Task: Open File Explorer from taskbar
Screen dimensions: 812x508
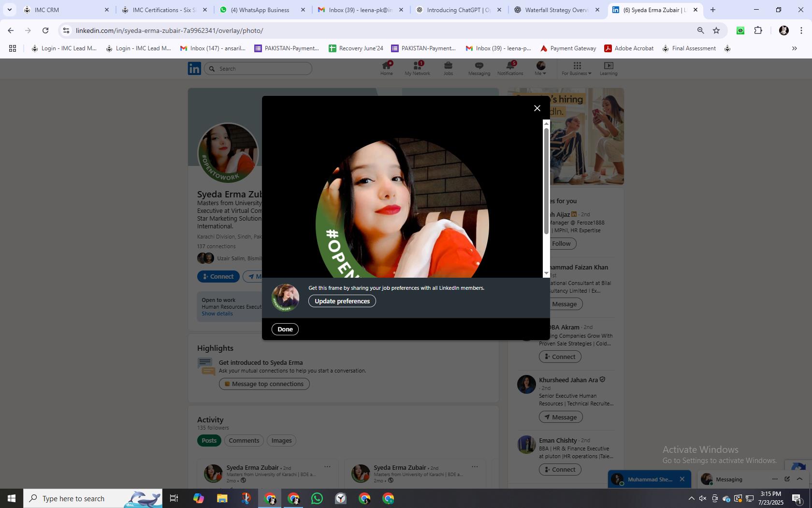Action: click(222, 498)
